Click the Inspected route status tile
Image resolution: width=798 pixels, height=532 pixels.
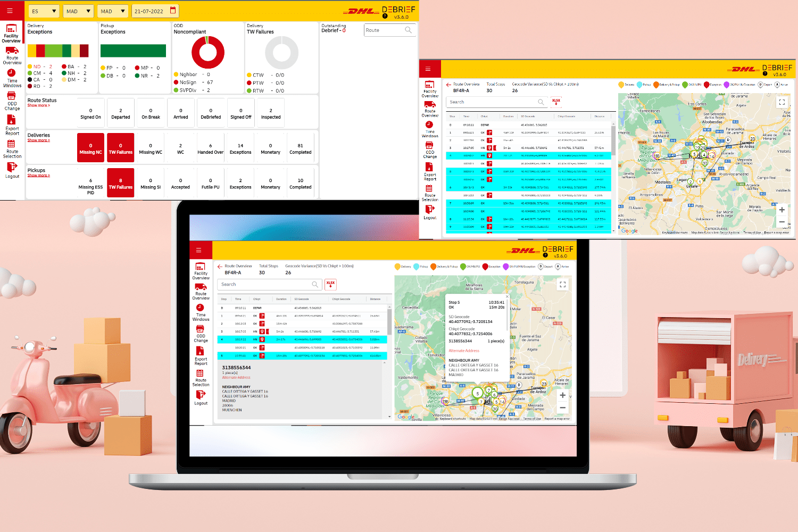271,113
